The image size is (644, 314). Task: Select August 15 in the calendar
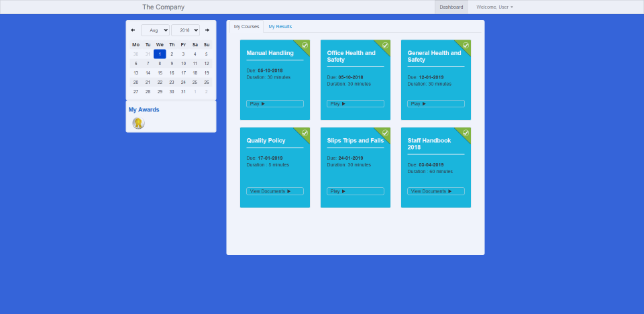tap(160, 72)
